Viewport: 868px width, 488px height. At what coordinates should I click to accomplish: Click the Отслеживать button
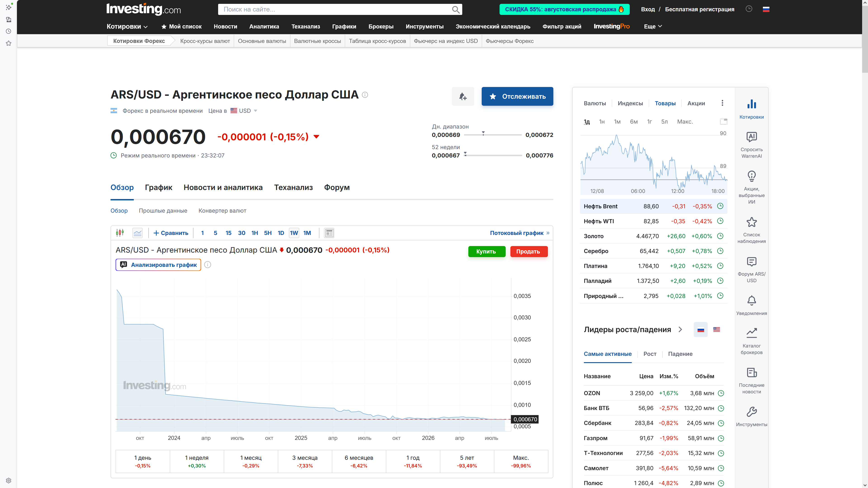click(x=517, y=96)
